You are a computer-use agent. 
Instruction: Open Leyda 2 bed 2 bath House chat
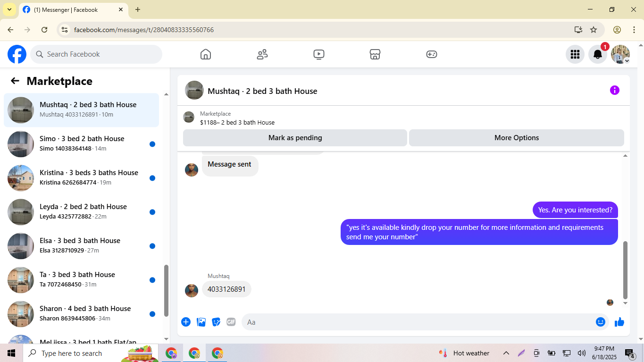81,212
